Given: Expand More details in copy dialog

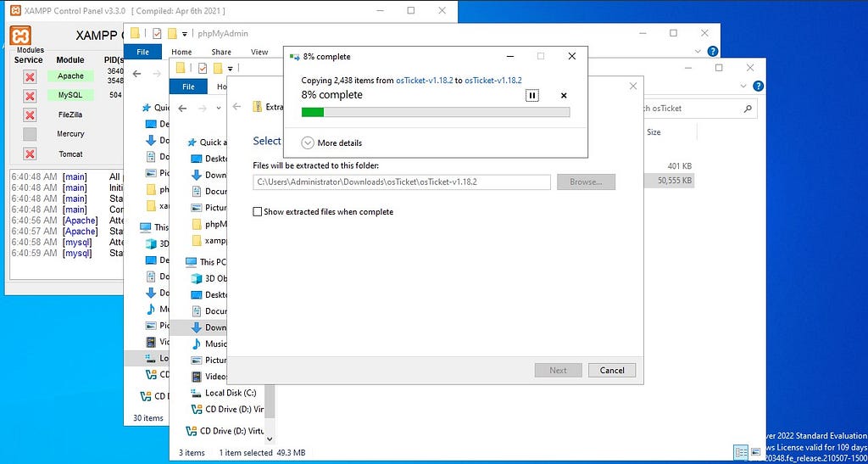Looking at the screenshot, I should click(331, 143).
